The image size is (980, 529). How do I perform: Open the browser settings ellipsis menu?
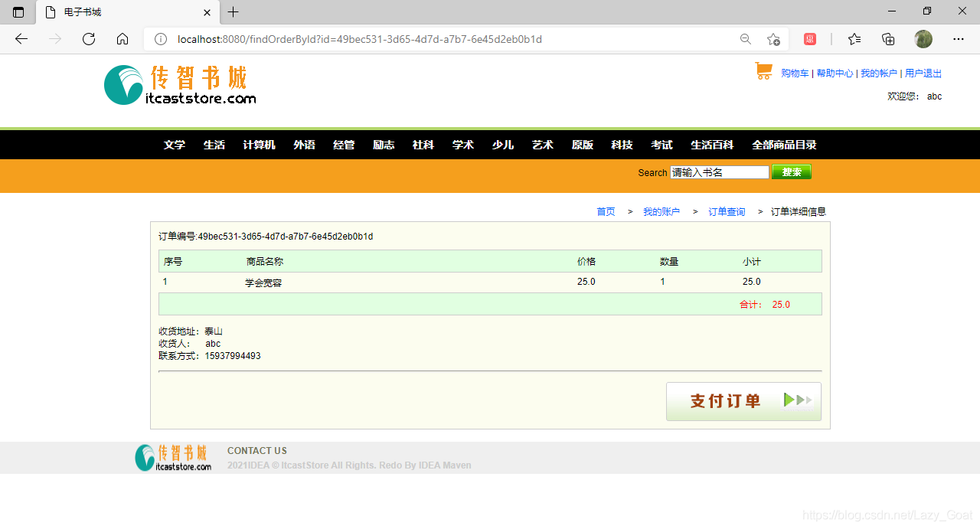click(x=959, y=39)
